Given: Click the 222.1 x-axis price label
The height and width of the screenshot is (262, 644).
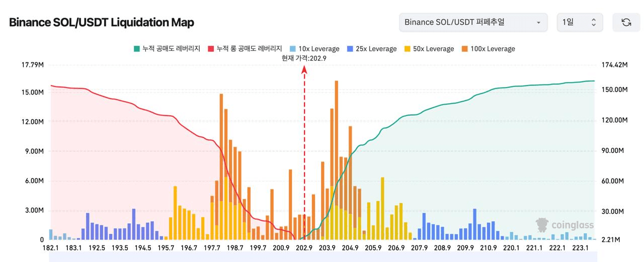Looking at the screenshot, I should pos(557,248).
